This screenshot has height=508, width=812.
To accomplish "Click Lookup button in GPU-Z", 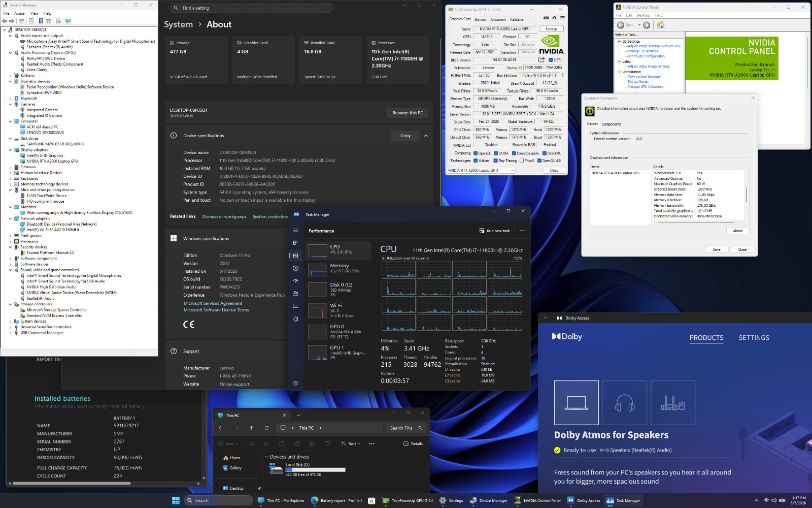I will [552, 29].
